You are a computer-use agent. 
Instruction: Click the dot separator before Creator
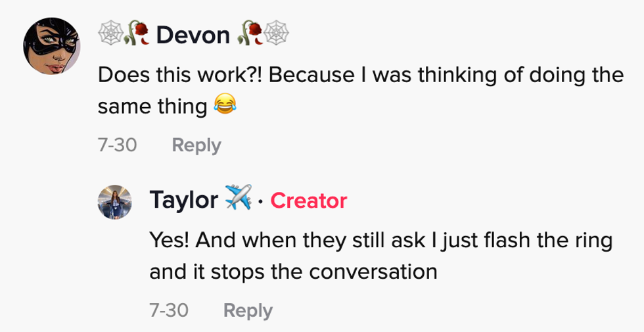[x=261, y=202]
